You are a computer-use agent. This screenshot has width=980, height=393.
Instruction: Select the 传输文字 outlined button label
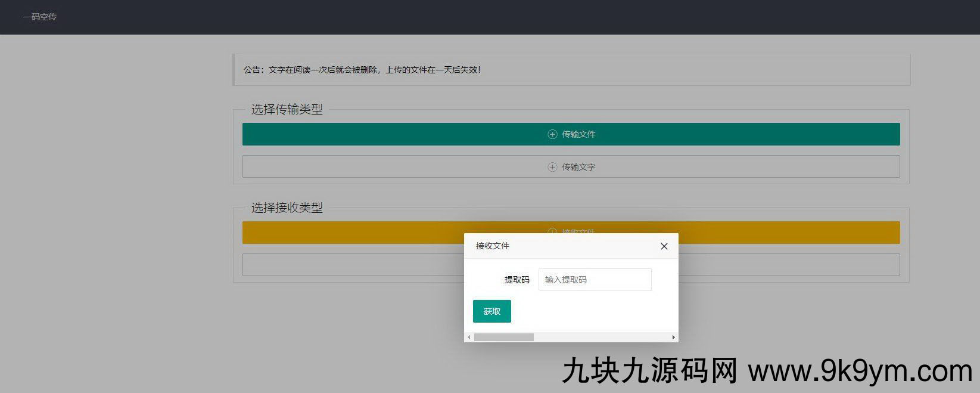pyautogui.click(x=578, y=167)
